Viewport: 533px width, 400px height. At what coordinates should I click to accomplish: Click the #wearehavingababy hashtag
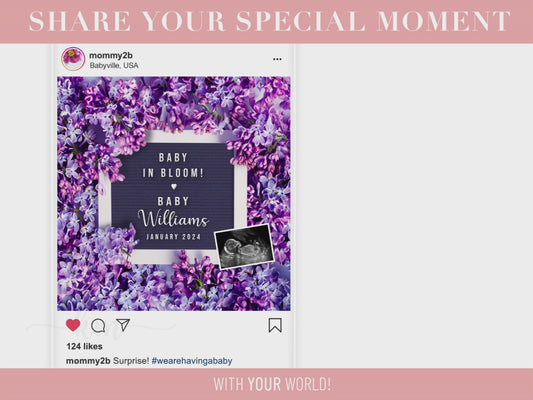tap(192, 361)
